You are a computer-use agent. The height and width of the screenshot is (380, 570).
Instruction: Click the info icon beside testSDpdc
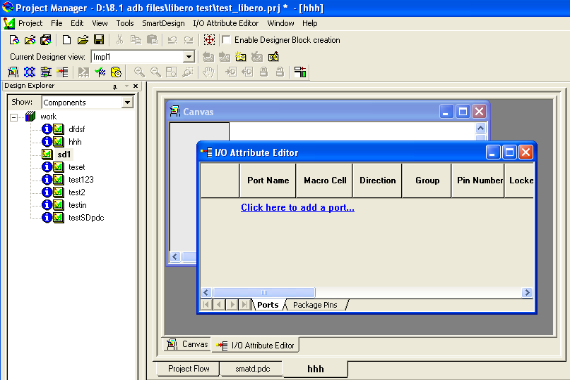click(47, 217)
